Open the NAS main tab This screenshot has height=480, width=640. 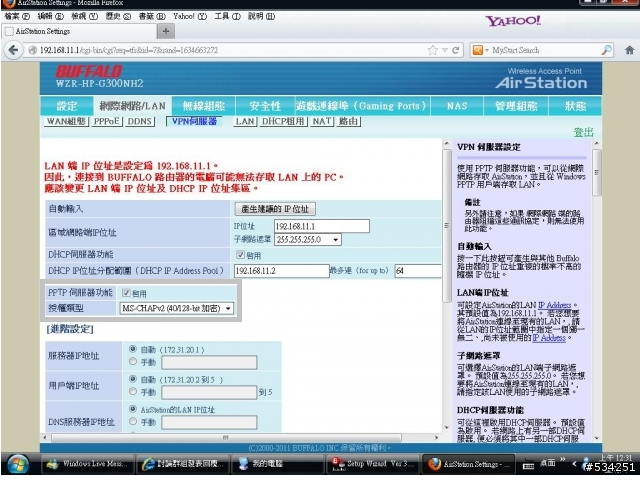(x=457, y=106)
